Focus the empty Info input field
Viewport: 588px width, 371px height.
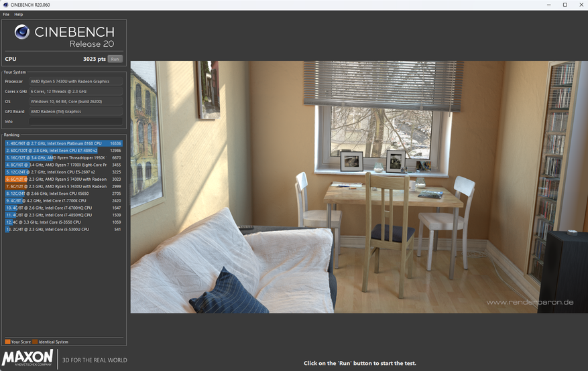76,122
